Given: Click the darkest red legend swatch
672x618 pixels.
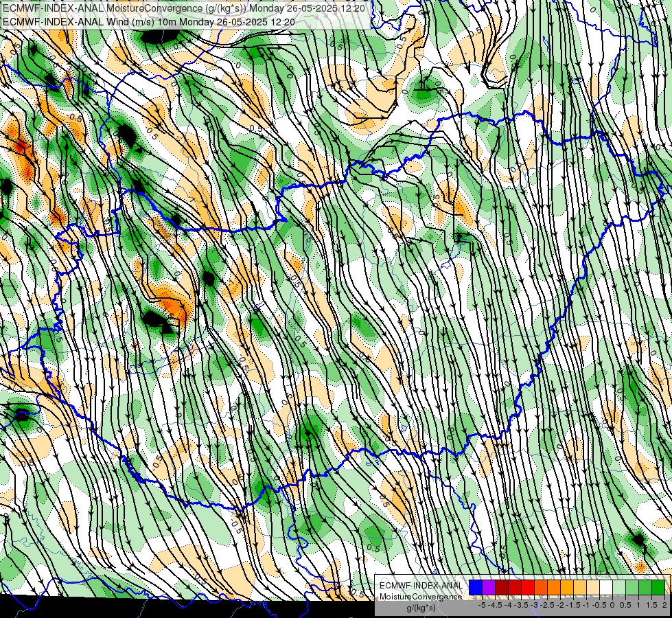Looking at the screenshot, I should [502, 588].
